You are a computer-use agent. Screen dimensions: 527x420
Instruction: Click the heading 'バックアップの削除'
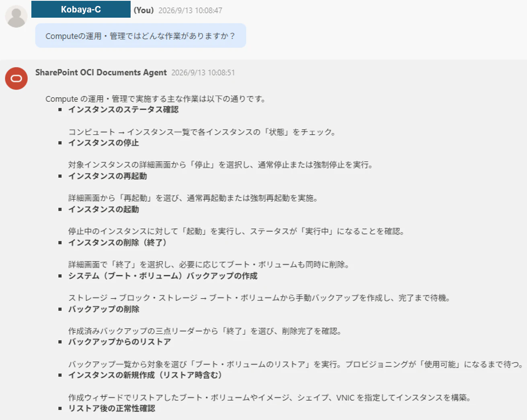pyautogui.click(x=104, y=309)
